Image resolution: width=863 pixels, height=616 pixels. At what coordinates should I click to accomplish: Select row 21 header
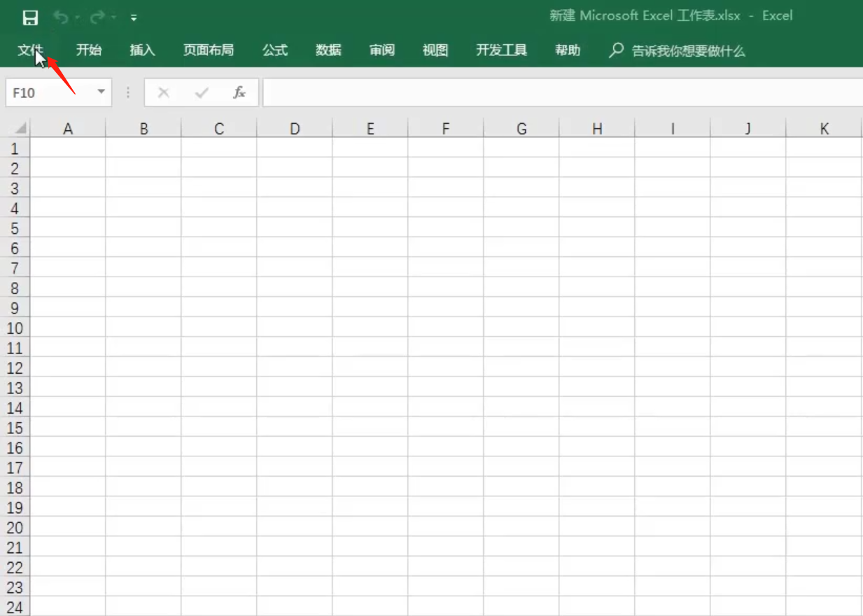click(x=15, y=547)
